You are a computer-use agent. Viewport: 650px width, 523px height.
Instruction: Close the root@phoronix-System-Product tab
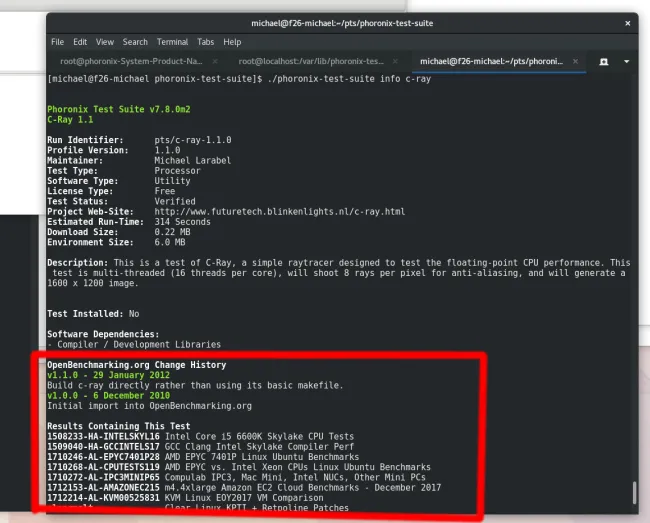coord(215,61)
